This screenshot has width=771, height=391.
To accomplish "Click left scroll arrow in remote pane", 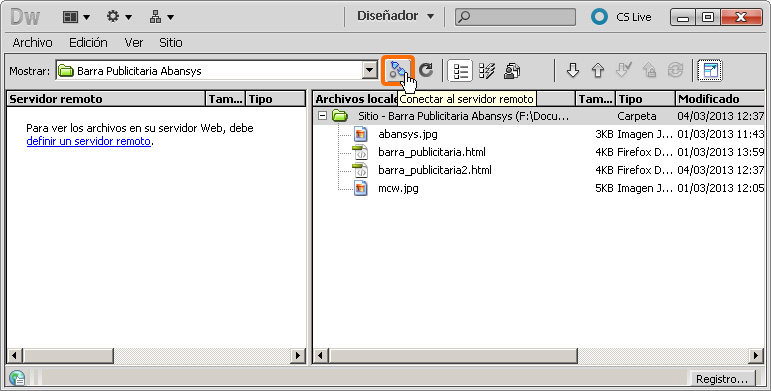I will tap(14, 355).
